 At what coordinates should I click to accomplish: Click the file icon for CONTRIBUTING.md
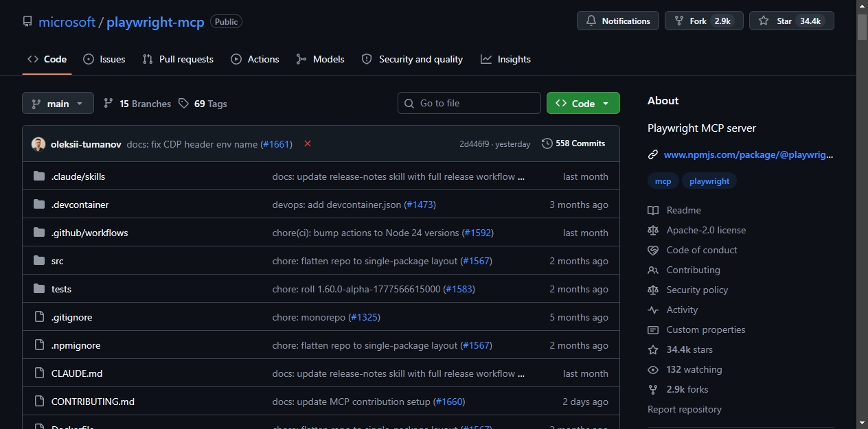(x=39, y=402)
